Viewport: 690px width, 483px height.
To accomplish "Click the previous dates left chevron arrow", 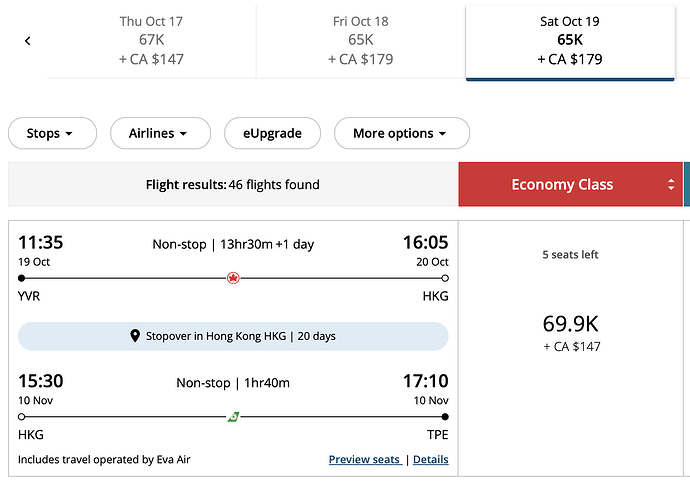I will point(28,41).
